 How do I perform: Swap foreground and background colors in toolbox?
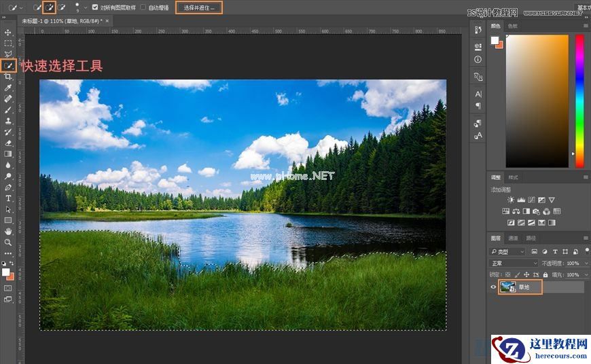[x=12, y=263]
